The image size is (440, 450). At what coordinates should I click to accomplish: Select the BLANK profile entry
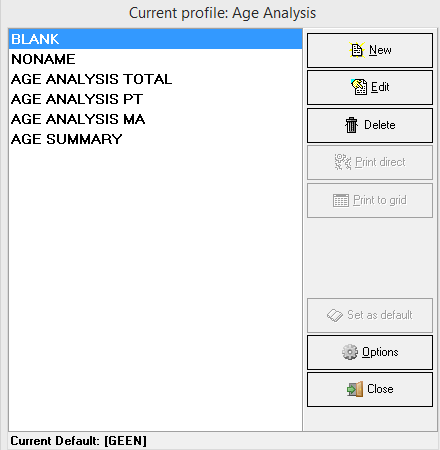coord(155,39)
